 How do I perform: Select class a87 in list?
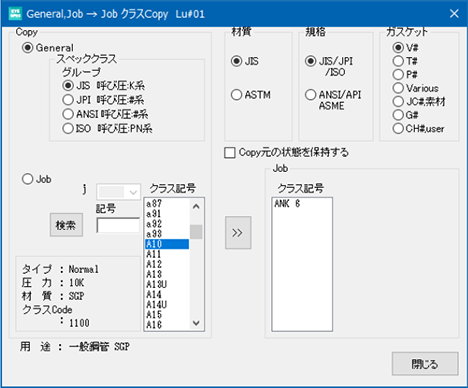(x=167, y=203)
